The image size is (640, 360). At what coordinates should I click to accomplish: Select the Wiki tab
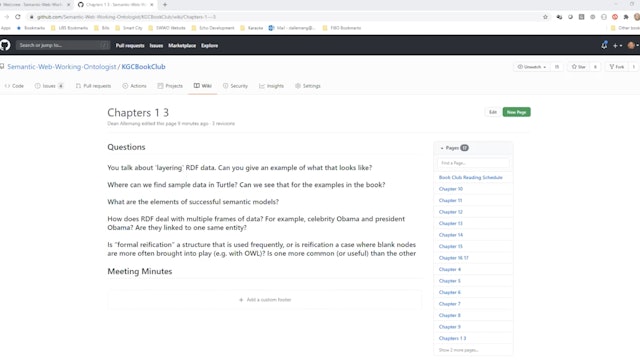(202, 86)
